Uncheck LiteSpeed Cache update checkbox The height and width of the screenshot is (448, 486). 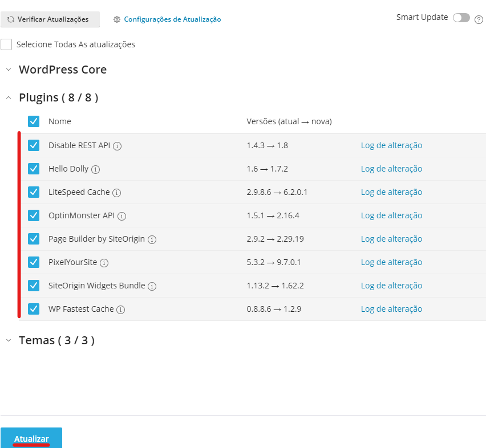(x=34, y=192)
